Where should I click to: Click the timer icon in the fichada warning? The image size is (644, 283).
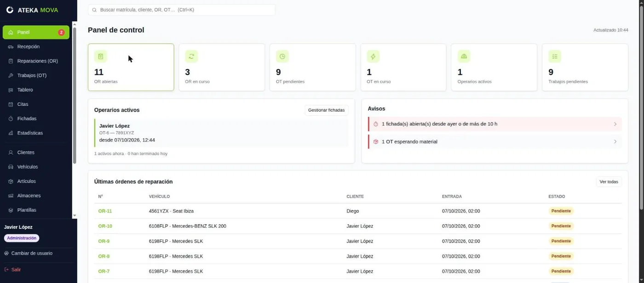pyautogui.click(x=376, y=124)
